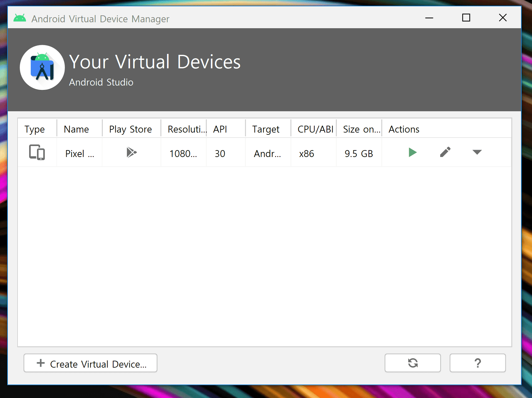Viewport: 532px width, 398px height.
Task: Sort by Size on Disk column header
Action: (359, 129)
